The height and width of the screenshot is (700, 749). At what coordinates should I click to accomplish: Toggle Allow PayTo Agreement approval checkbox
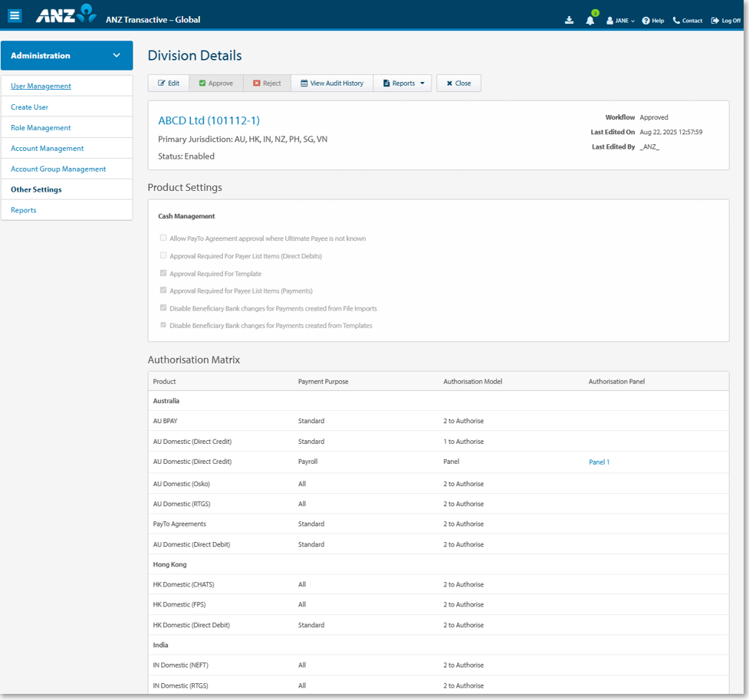tap(163, 238)
